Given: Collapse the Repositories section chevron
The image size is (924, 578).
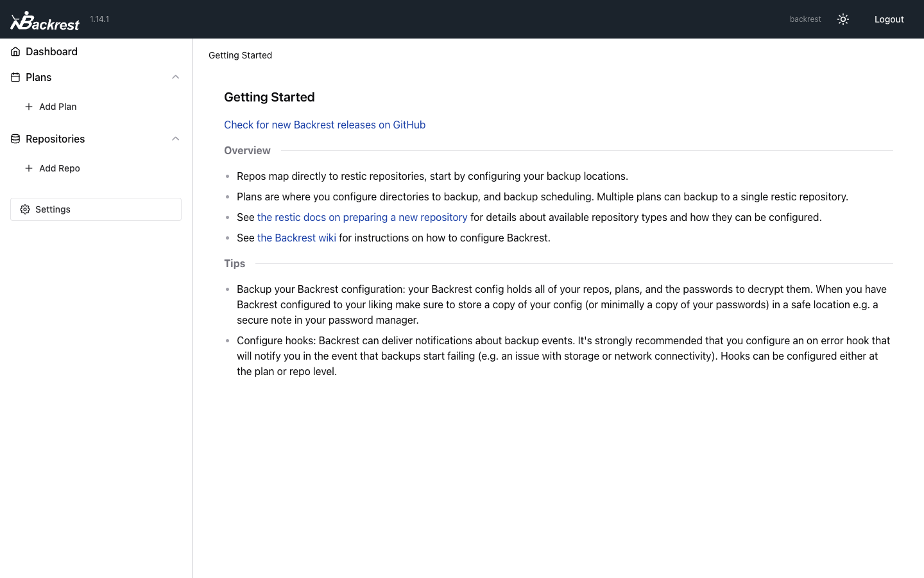Looking at the screenshot, I should click(175, 139).
